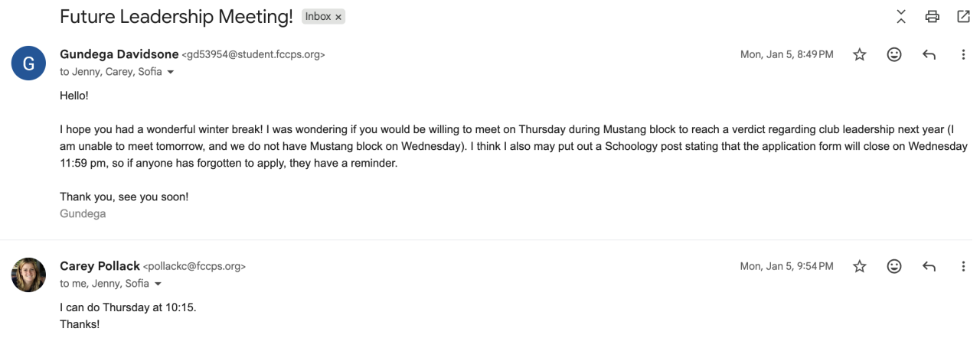Click the Gundega signature trimmed text

[x=83, y=214]
